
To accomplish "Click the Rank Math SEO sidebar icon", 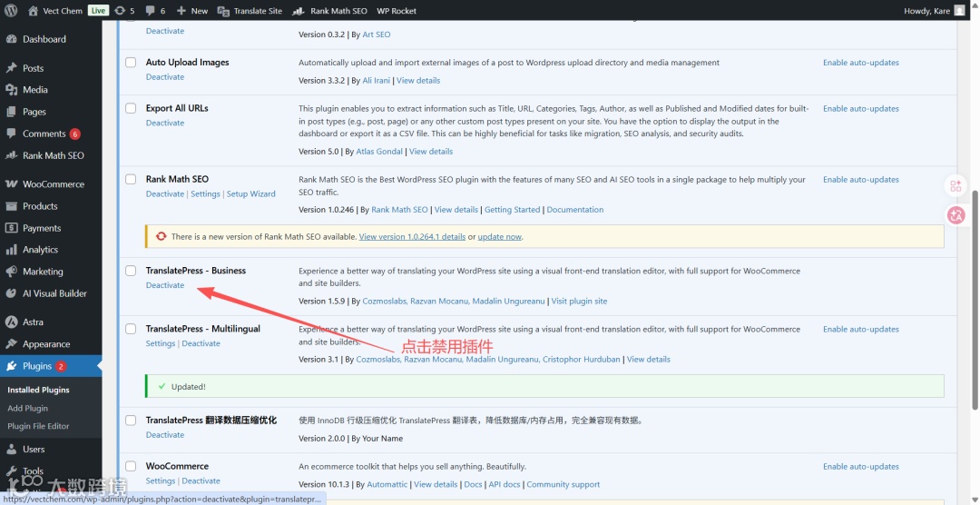I will pyautogui.click(x=11, y=155).
